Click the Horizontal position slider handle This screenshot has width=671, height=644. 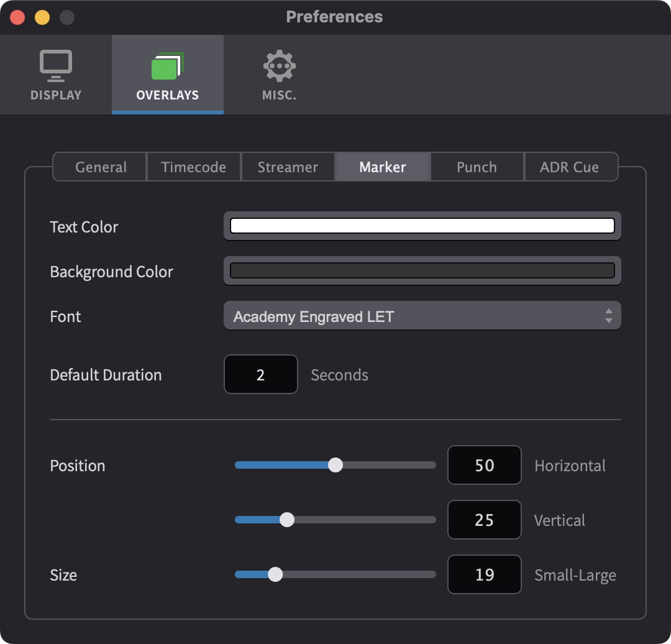[x=335, y=465]
